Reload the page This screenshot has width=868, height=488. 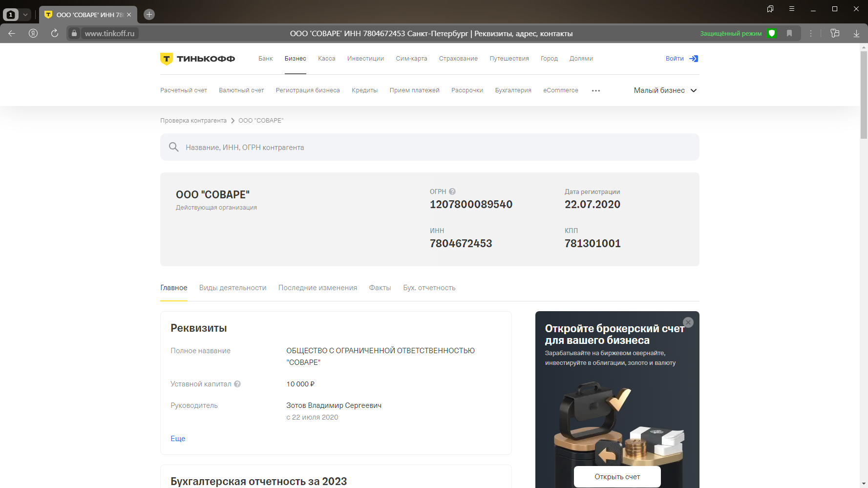point(55,33)
